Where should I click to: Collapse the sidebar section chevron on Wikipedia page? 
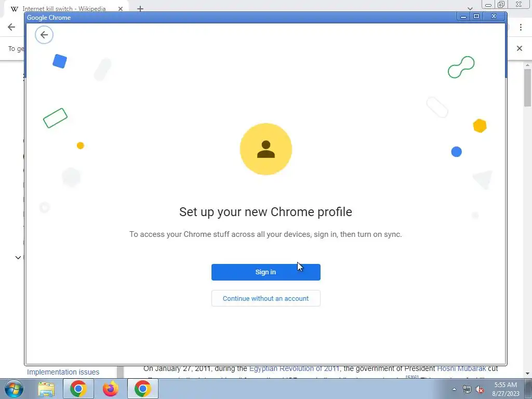pyautogui.click(x=18, y=258)
